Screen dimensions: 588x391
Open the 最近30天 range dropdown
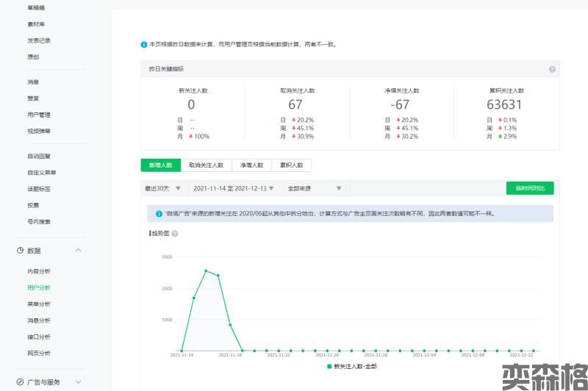click(x=162, y=188)
